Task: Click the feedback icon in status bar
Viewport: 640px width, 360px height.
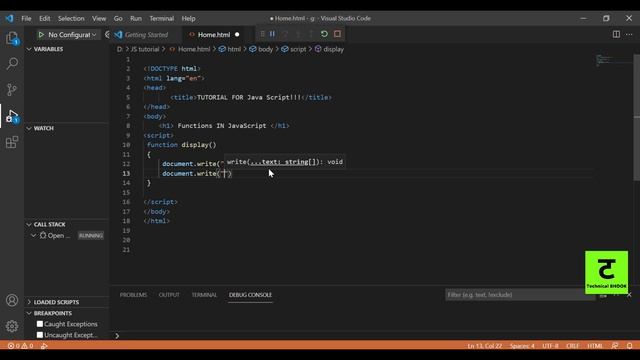Action: 615,346
